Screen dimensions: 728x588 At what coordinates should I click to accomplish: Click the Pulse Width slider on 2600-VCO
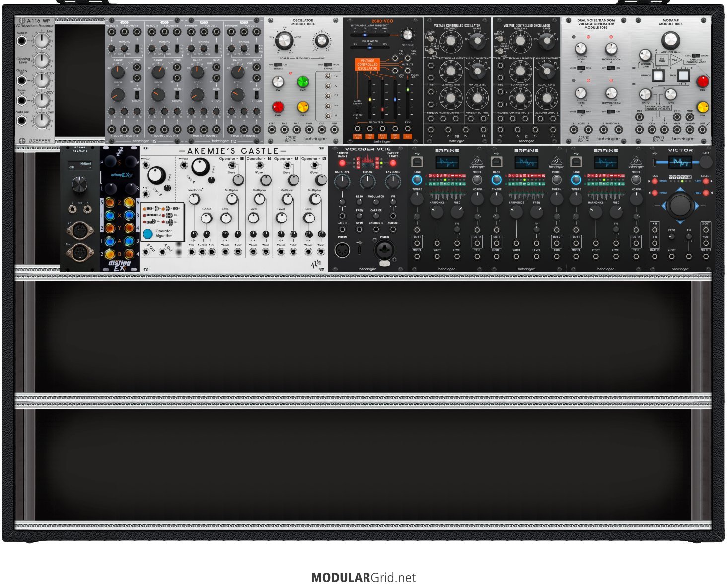tap(370, 49)
